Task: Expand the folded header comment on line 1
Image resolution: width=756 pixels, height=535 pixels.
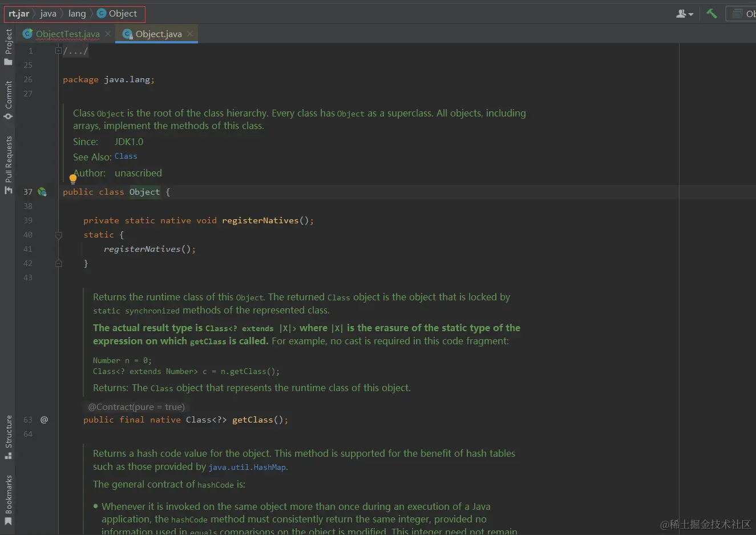Action: pos(58,50)
